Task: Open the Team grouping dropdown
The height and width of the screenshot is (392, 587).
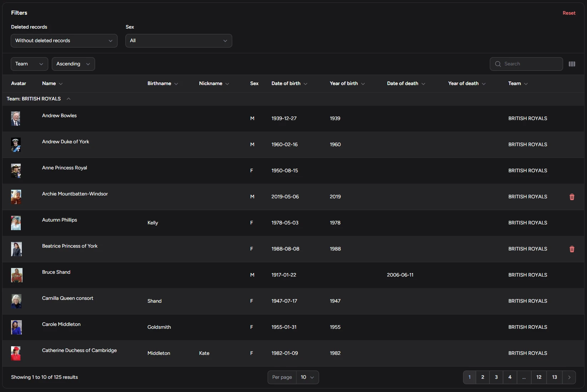Action: click(x=29, y=64)
